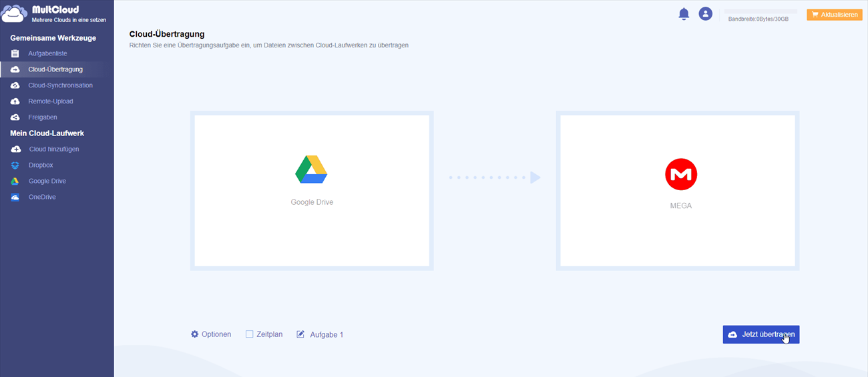This screenshot has height=377, width=868.
Task: Open Freigaben menu item
Action: tap(43, 117)
